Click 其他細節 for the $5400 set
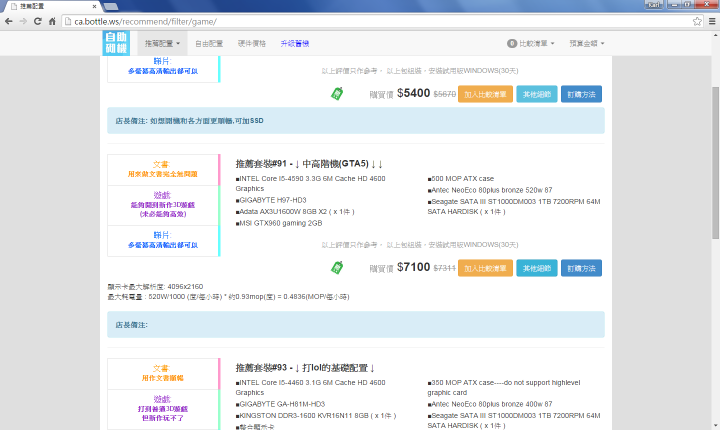 537,94
